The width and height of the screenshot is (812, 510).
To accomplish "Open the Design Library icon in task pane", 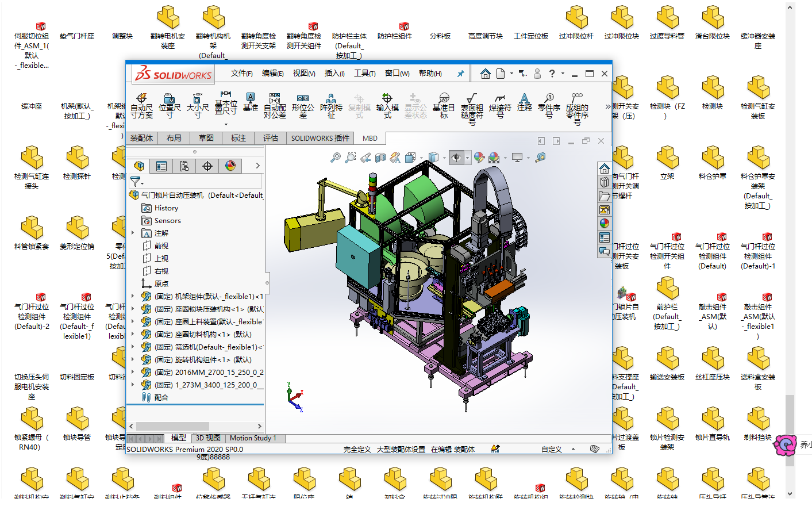I will [605, 182].
